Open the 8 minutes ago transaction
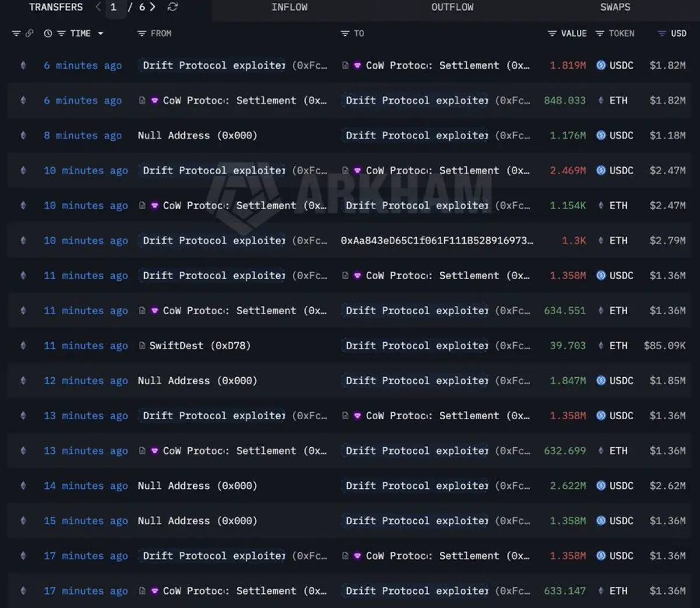 click(x=83, y=135)
